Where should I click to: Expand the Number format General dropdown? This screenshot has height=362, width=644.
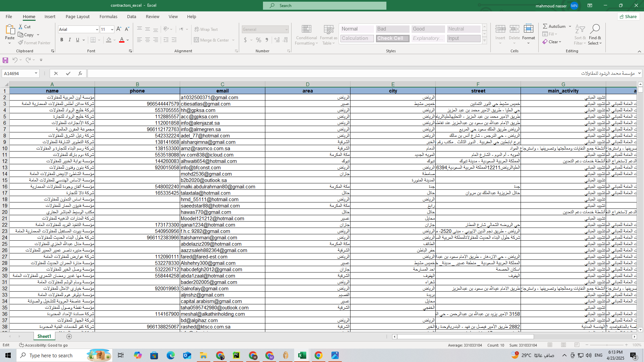(286, 29)
